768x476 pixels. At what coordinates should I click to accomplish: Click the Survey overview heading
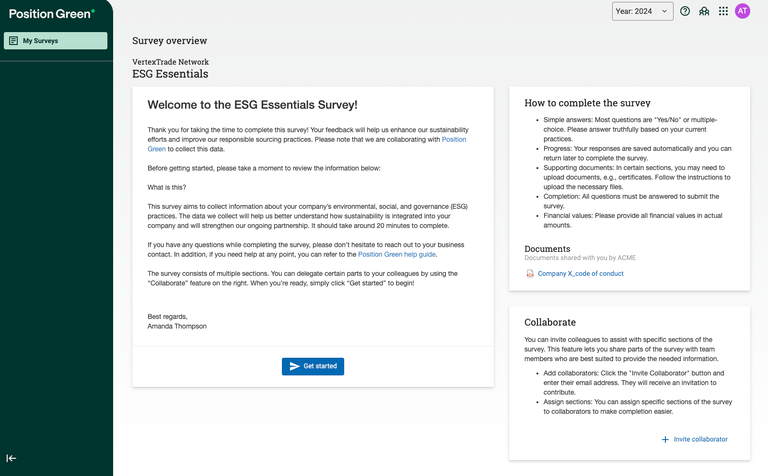pos(169,41)
